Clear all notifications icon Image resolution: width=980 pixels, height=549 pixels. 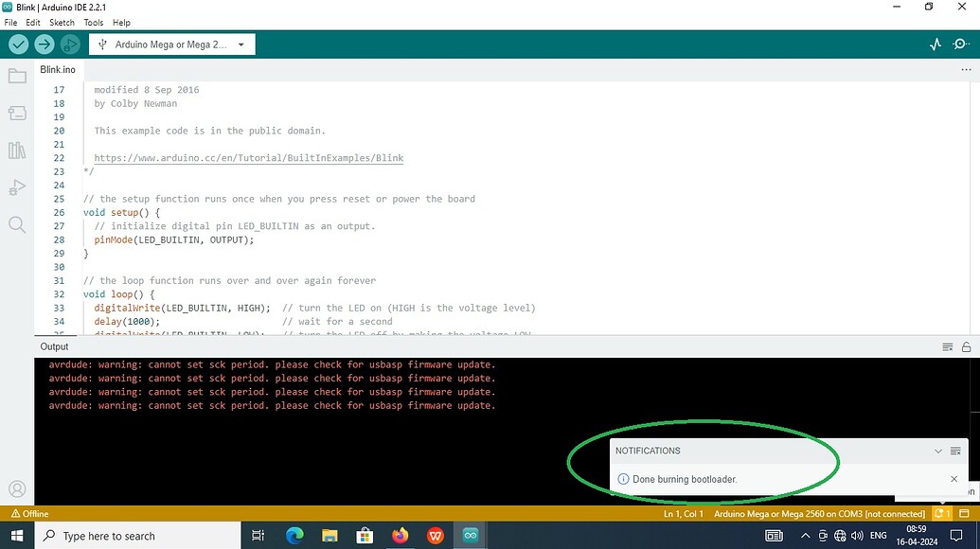coord(955,451)
